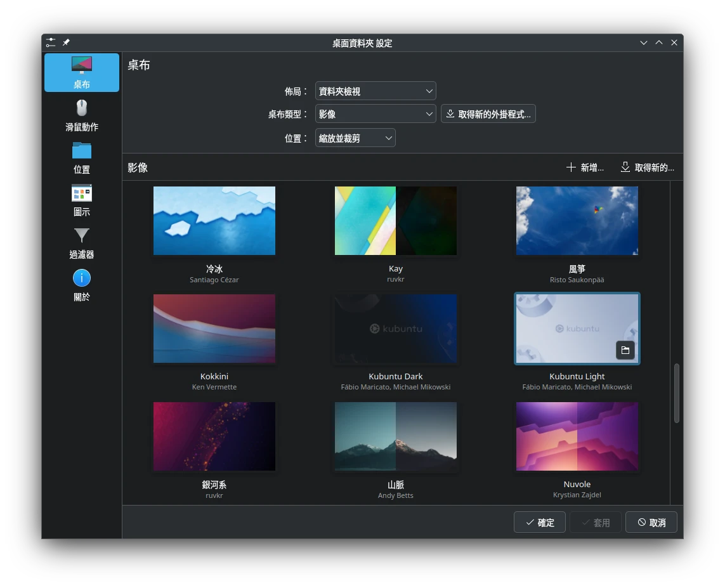
Task: Open the 過濾器 filter section
Action: click(x=82, y=243)
